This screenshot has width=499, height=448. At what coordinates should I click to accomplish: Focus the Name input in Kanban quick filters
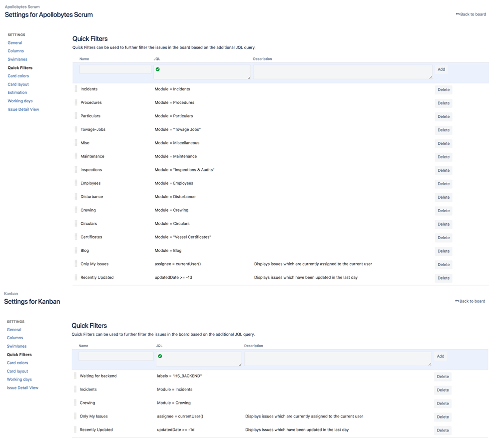(116, 356)
